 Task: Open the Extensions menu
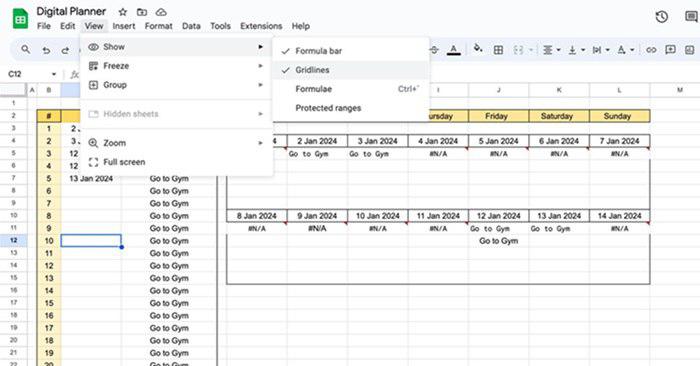261,26
